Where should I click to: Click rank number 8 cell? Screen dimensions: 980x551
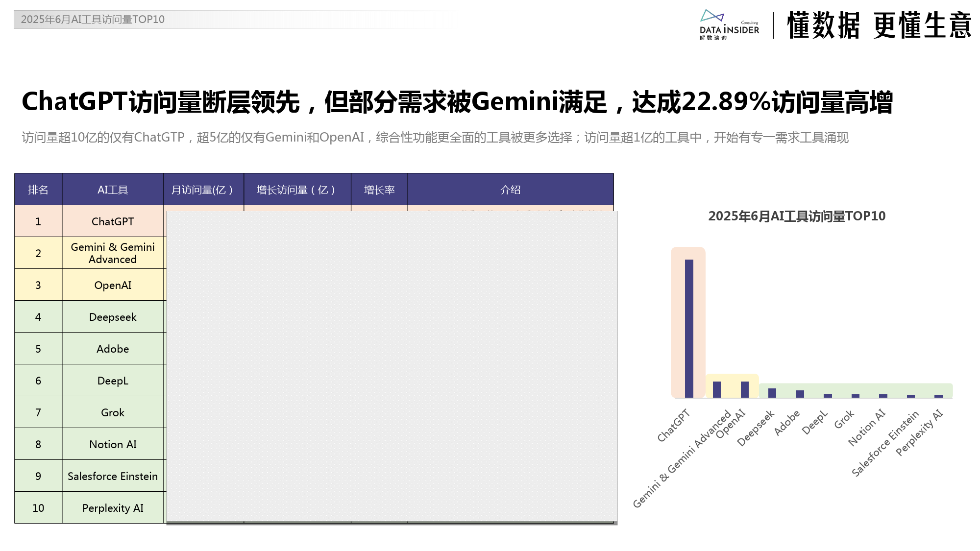point(38,444)
